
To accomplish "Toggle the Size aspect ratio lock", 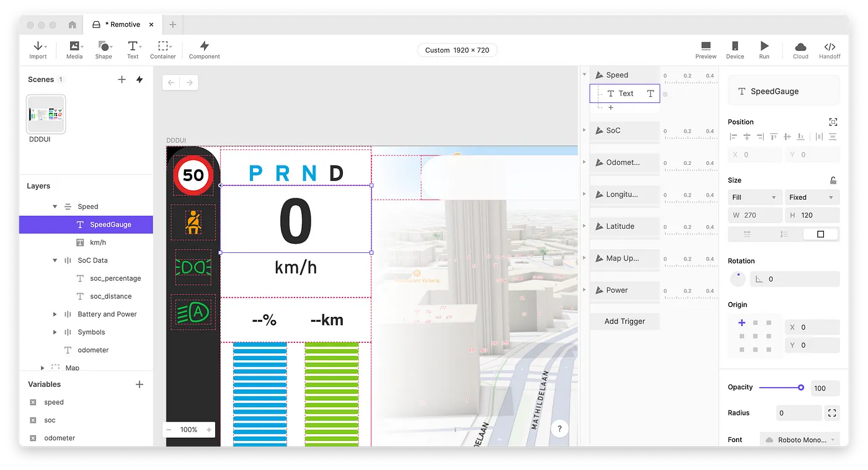I will 833,180.
